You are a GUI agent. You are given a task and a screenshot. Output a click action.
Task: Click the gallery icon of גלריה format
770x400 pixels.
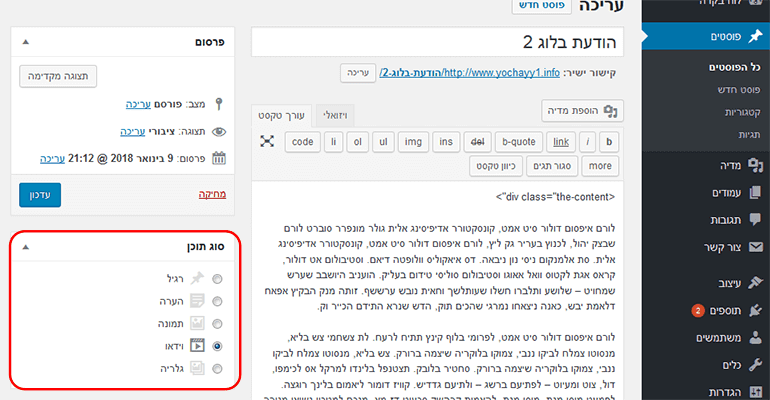pyautogui.click(x=197, y=368)
